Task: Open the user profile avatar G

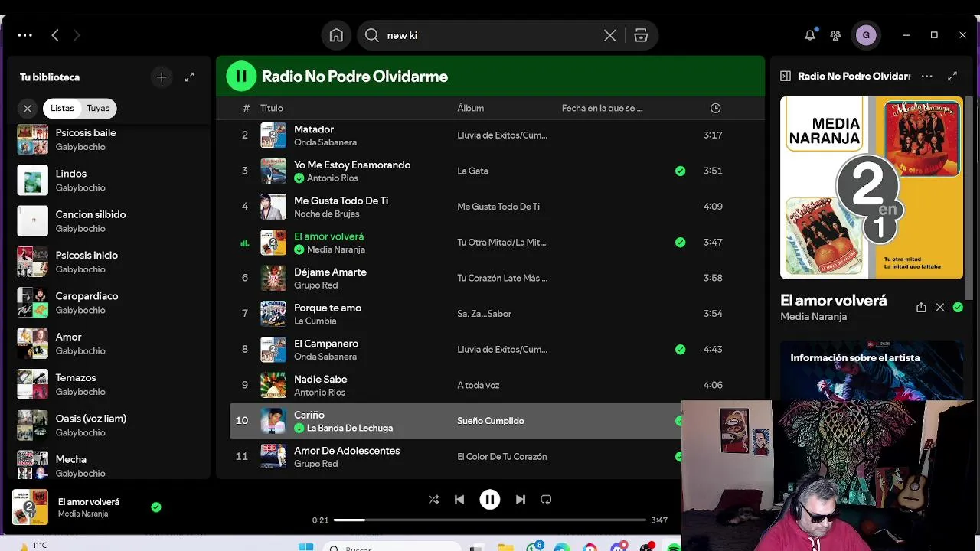Action: (866, 35)
